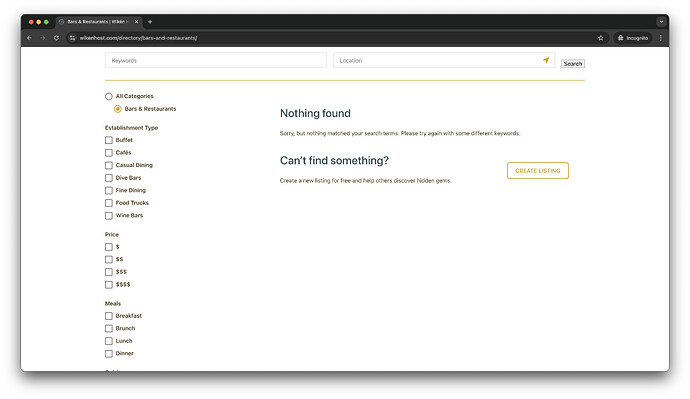
Task: Select the Bars & Restaurants radio option
Action: 117,109
